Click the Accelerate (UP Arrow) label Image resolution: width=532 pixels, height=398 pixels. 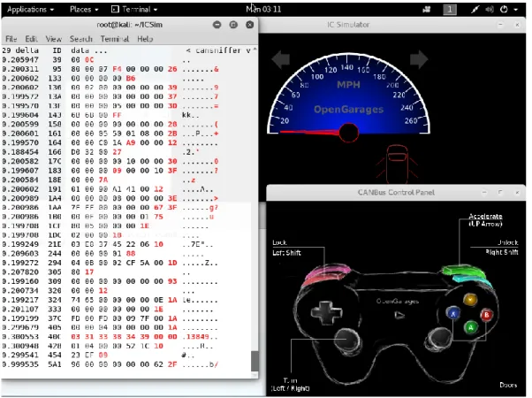pos(485,219)
